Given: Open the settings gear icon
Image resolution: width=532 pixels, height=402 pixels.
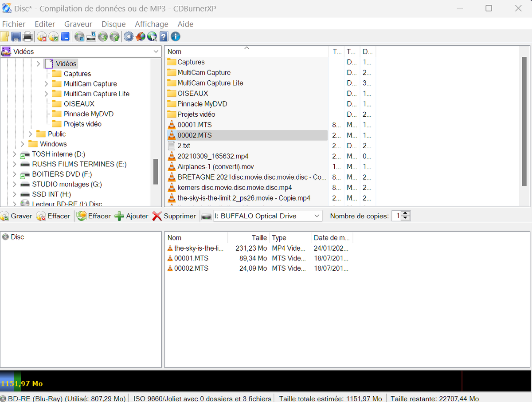Looking at the screenshot, I should tap(129, 37).
